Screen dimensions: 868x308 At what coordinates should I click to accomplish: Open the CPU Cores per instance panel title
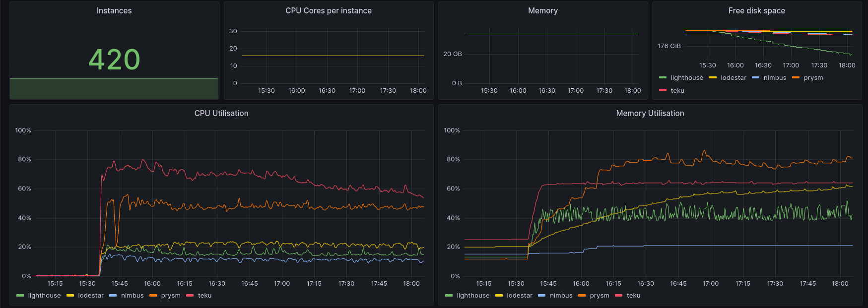pyautogui.click(x=329, y=11)
